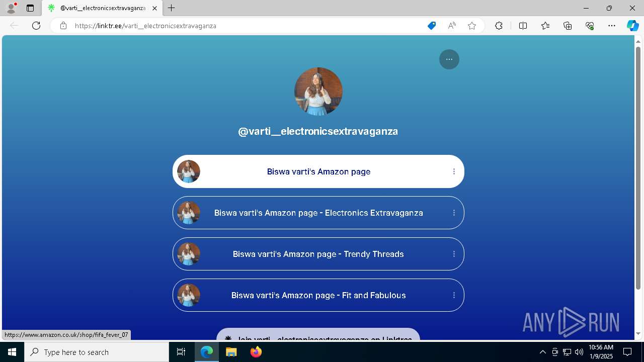Image resolution: width=644 pixels, height=362 pixels.
Task: Click the profile picture avatar
Action: click(x=318, y=92)
